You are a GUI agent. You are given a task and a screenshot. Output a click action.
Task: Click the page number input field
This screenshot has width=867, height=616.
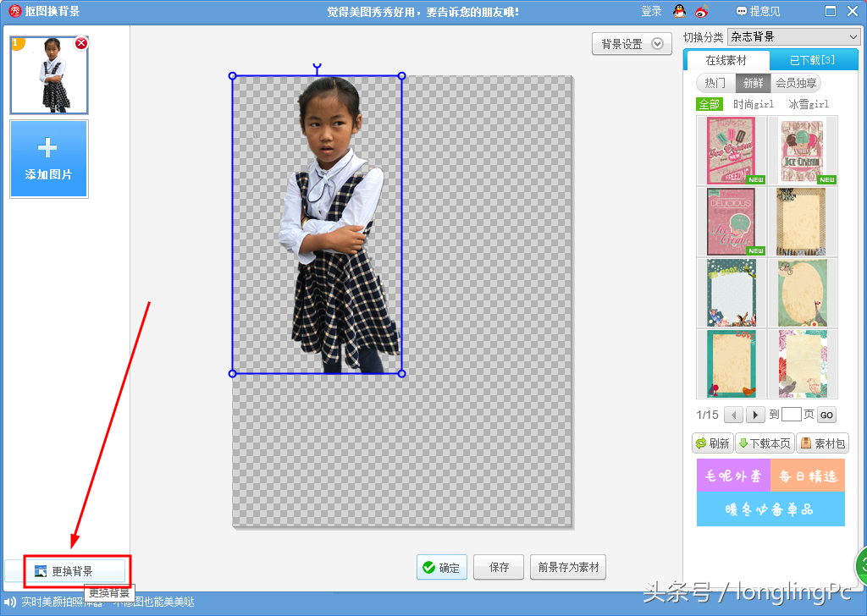[x=791, y=415]
